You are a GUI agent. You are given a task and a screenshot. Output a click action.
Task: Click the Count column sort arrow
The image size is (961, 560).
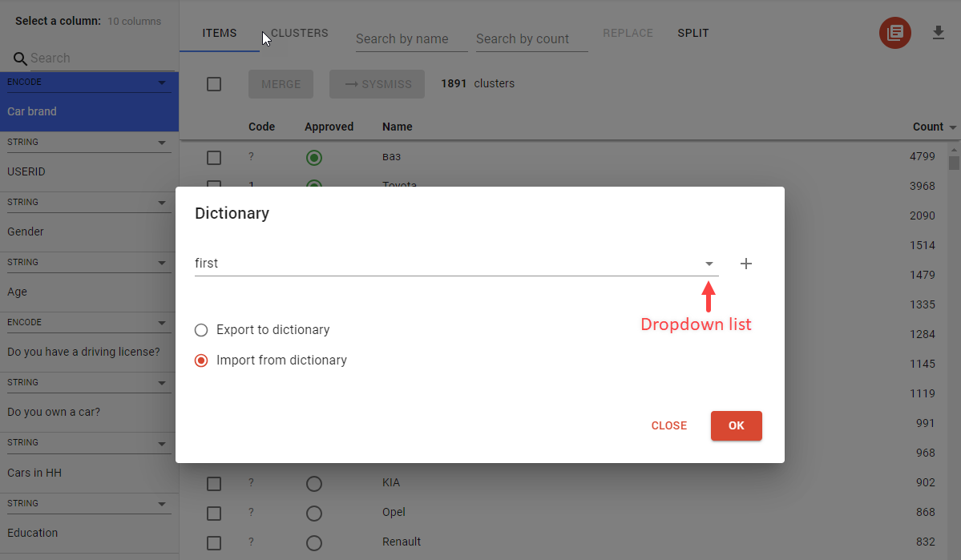(953, 127)
